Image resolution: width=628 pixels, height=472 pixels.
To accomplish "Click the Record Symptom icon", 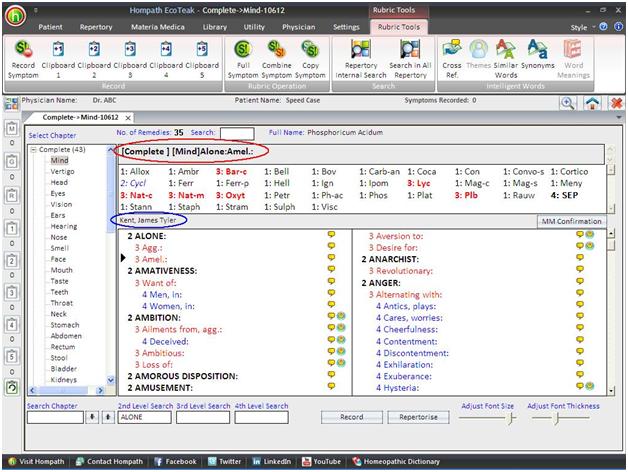I will point(23,49).
